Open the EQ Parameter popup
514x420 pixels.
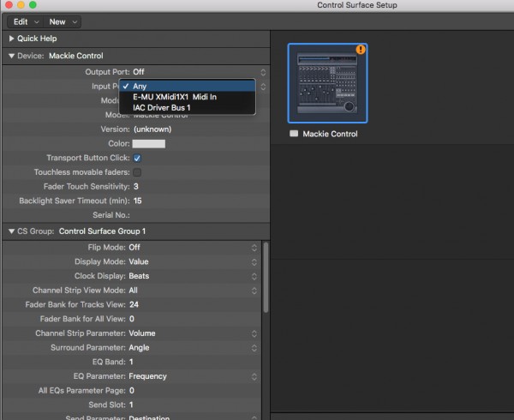tap(193, 376)
